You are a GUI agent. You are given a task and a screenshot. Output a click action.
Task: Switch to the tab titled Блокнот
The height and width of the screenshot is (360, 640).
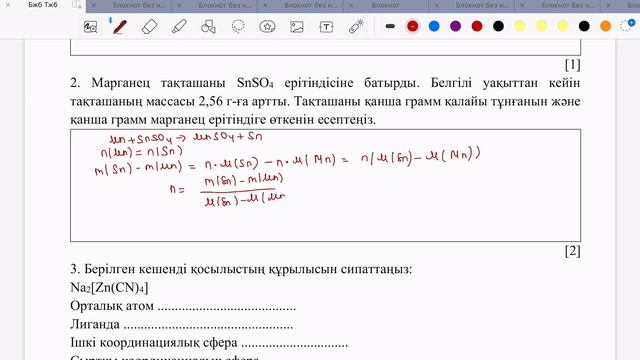point(386,5)
